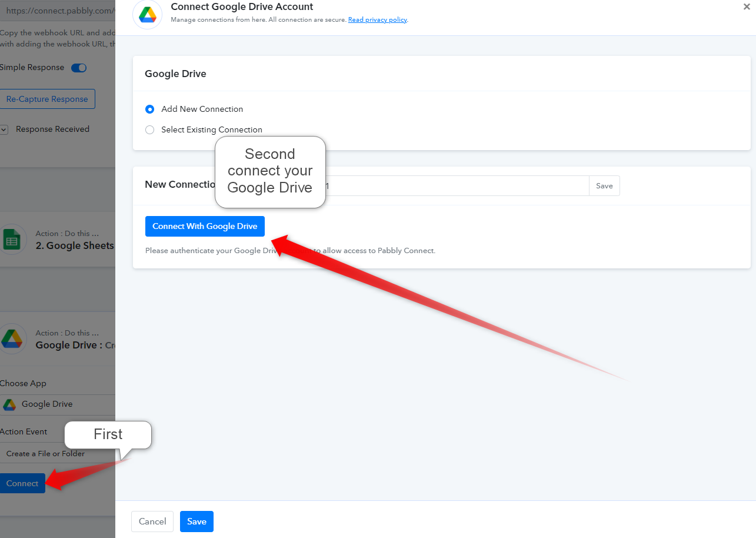Click the Connect With Google Drive button

205,227
